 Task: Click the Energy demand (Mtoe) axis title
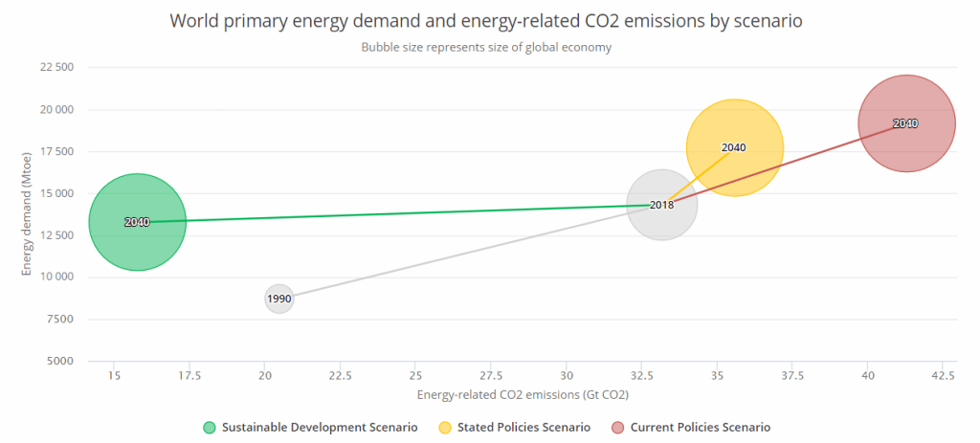28,214
